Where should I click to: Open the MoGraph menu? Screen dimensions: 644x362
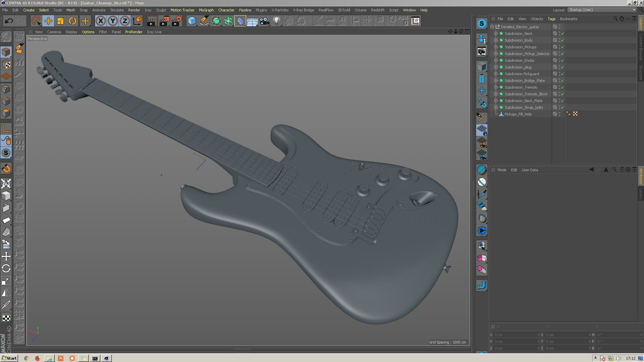pyautogui.click(x=206, y=10)
